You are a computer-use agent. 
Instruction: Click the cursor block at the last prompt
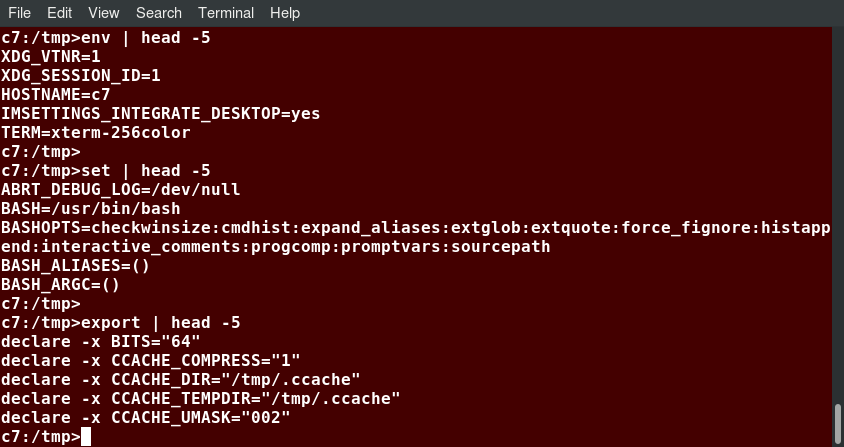[x=86, y=437]
